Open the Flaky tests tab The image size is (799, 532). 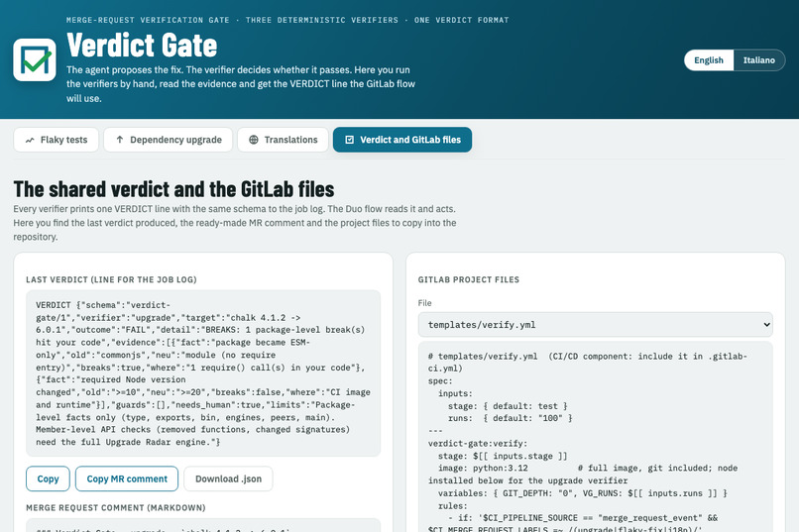[57, 140]
